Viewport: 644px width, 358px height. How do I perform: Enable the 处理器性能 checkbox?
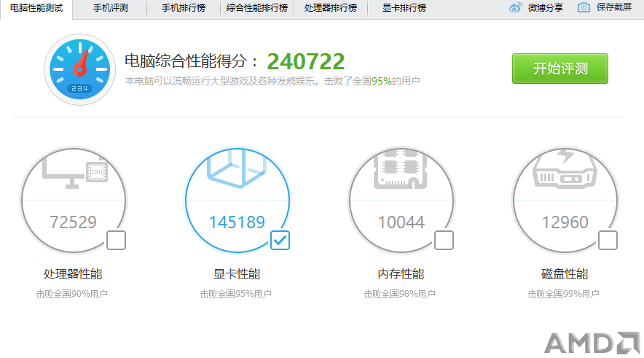point(117,240)
